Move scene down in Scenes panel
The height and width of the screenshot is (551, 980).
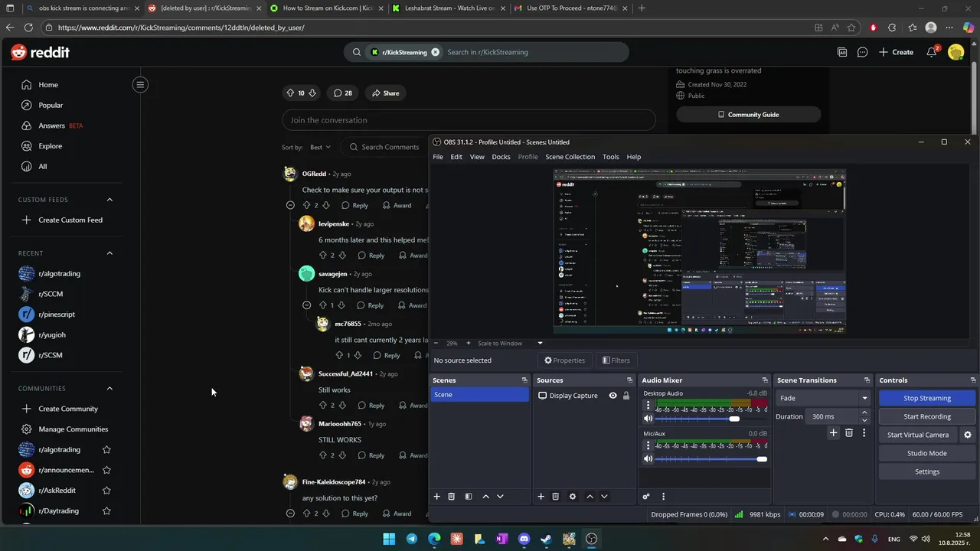coord(500,497)
